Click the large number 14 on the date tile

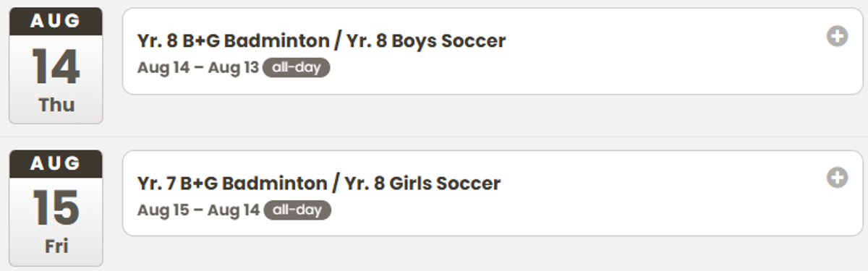tap(56, 67)
